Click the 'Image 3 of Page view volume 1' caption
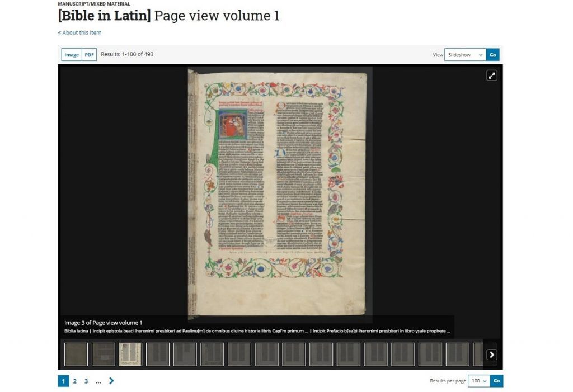573x392 pixels. tap(103, 323)
